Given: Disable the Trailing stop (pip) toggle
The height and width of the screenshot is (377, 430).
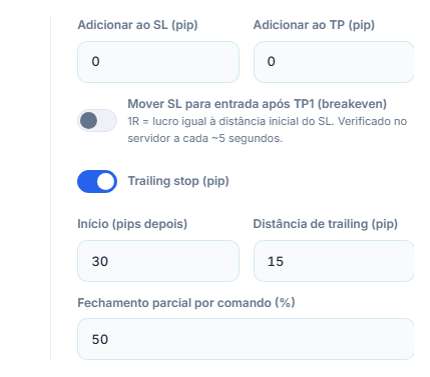Looking at the screenshot, I should coord(97,182).
